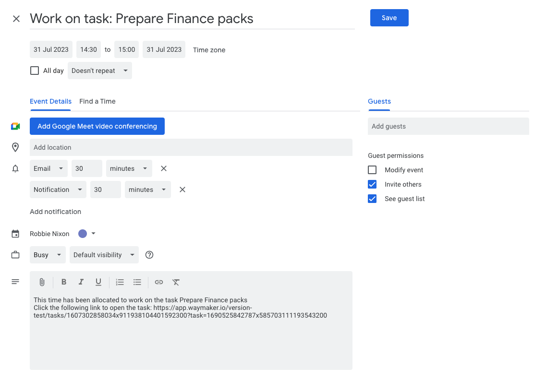Open Time zone settings
The image size is (534, 392).
click(x=209, y=50)
